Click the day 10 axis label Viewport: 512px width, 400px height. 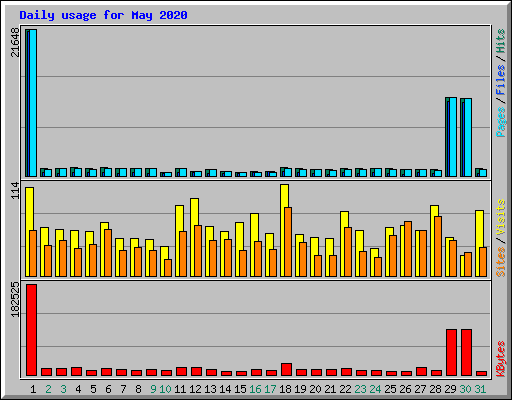[165, 389]
